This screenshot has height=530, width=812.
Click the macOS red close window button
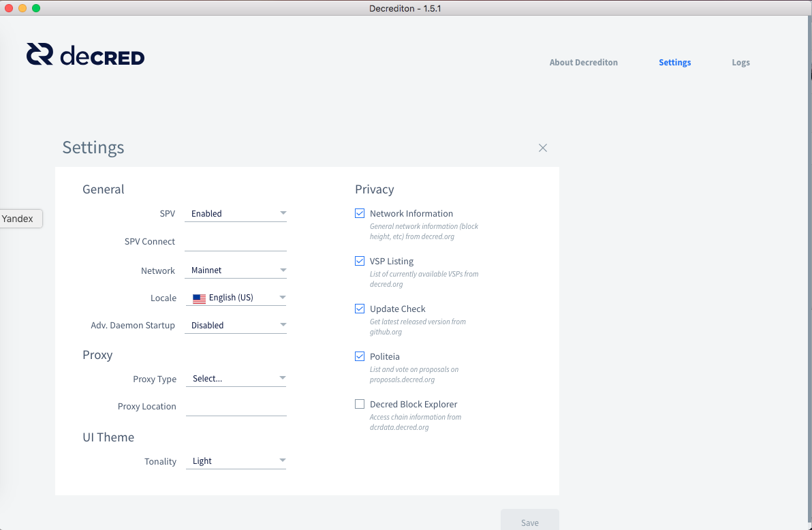pos(9,7)
